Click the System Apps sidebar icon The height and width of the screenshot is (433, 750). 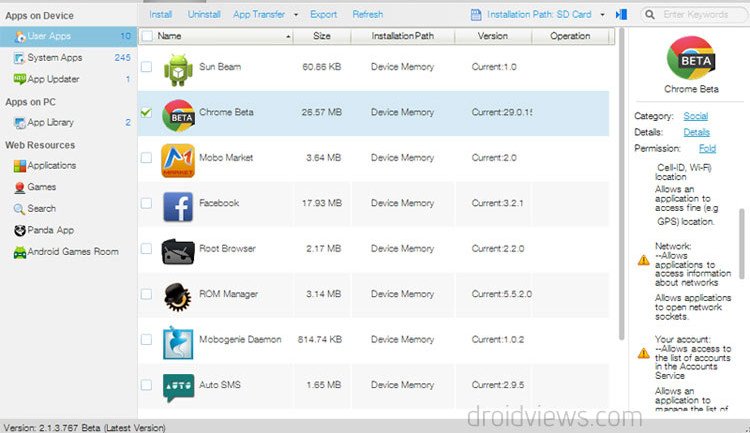19,58
